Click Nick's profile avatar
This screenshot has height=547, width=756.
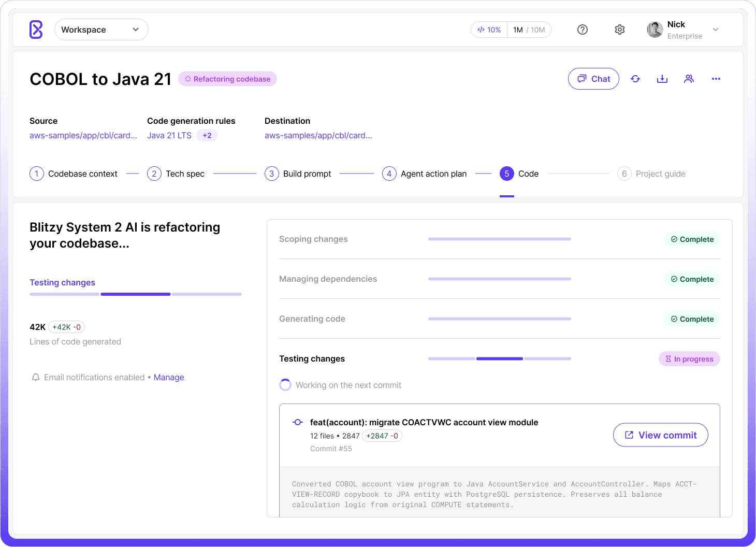tap(655, 30)
